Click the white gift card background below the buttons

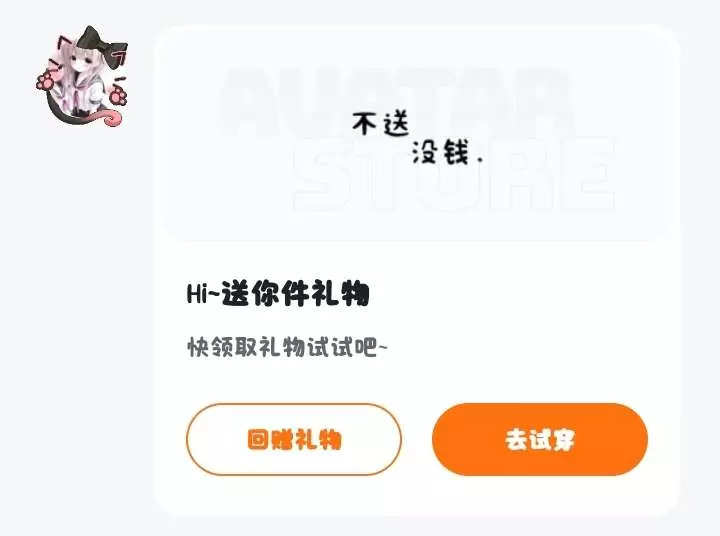(416, 495)
